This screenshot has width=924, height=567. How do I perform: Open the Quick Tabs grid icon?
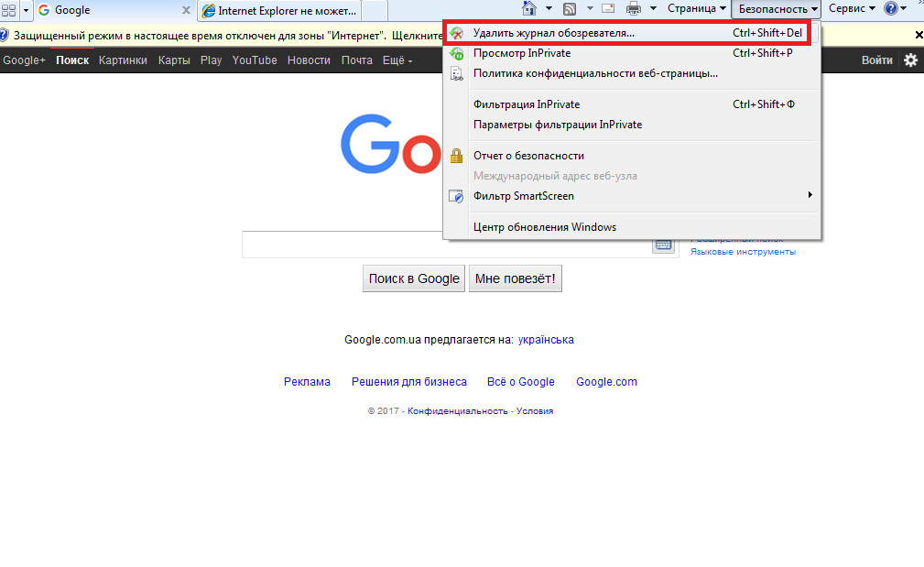(8, 10)
